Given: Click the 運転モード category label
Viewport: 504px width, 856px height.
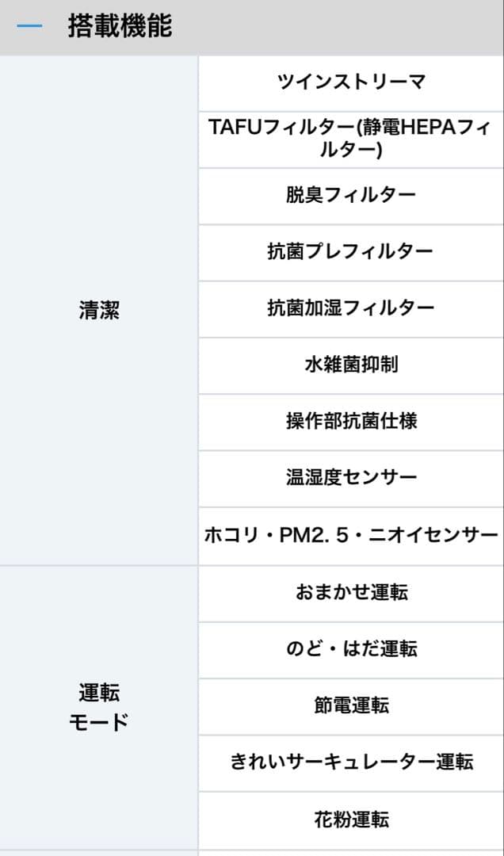Looking at the screenshot, I should pos(99,707).
